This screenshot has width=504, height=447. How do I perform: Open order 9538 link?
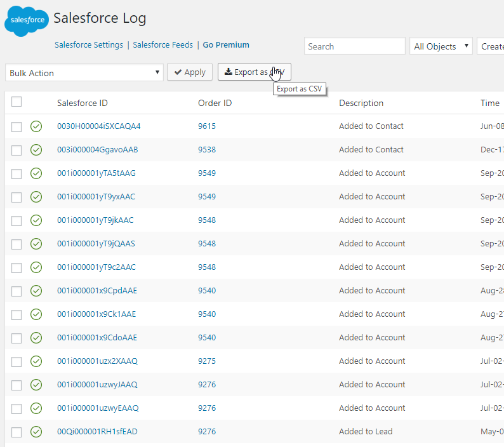(x=207, y=150)
